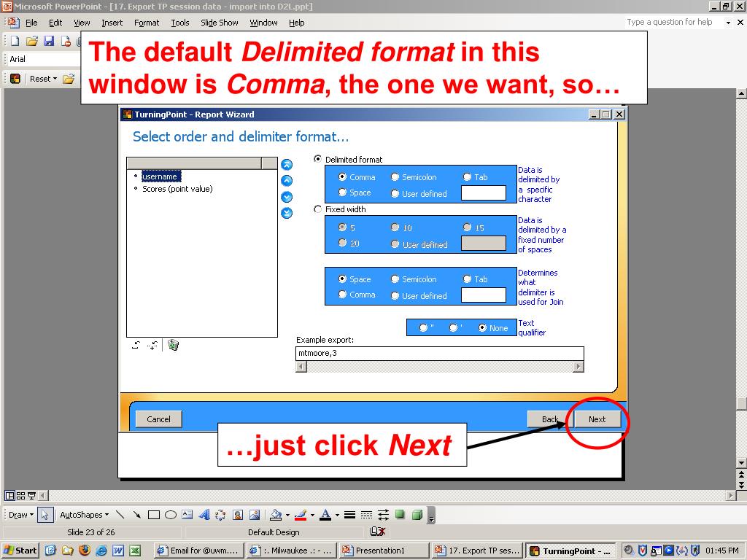747x560 pixels.
Task: Open the AutoShapes dropdown menu
Action: click(85, 515)
